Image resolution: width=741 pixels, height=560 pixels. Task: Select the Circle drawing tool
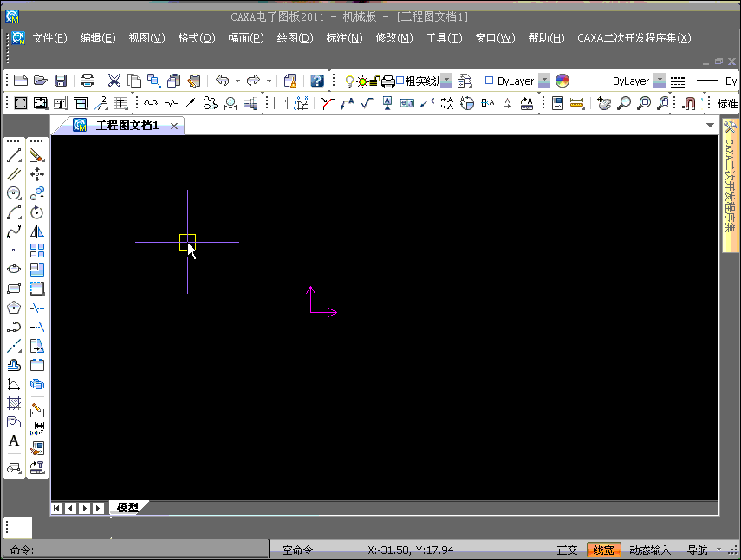click(14, 193)
